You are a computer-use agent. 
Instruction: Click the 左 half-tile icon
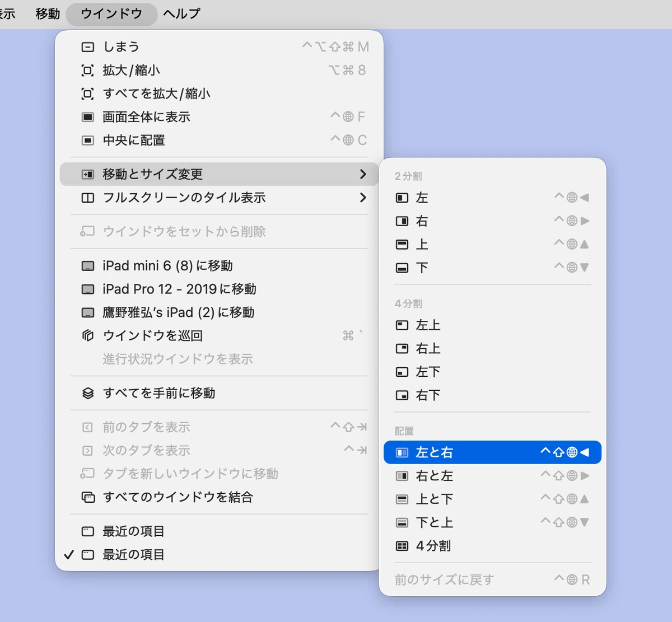pos(402,198)
